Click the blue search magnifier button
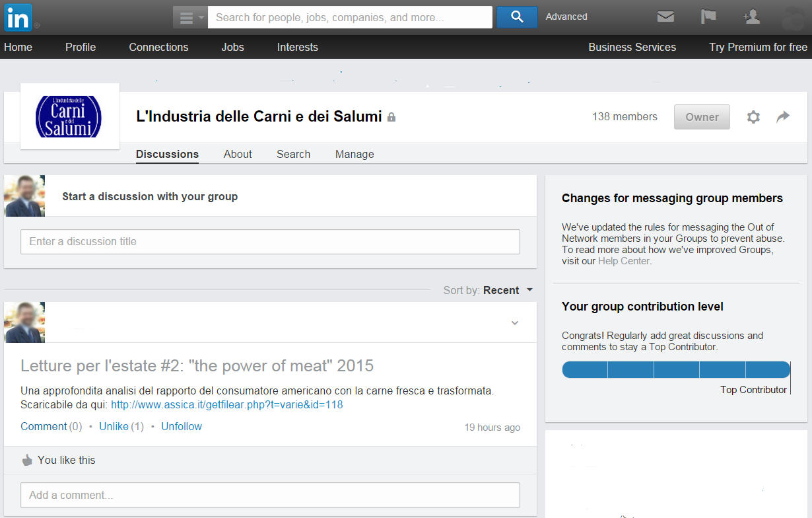Image resolution: width=812 pixels, height=518 pixels. click(516, 17)
